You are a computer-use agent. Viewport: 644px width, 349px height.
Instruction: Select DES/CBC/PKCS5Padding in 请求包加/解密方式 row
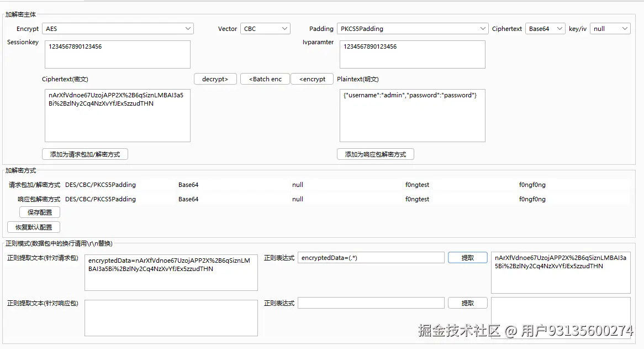coord(101,185)
